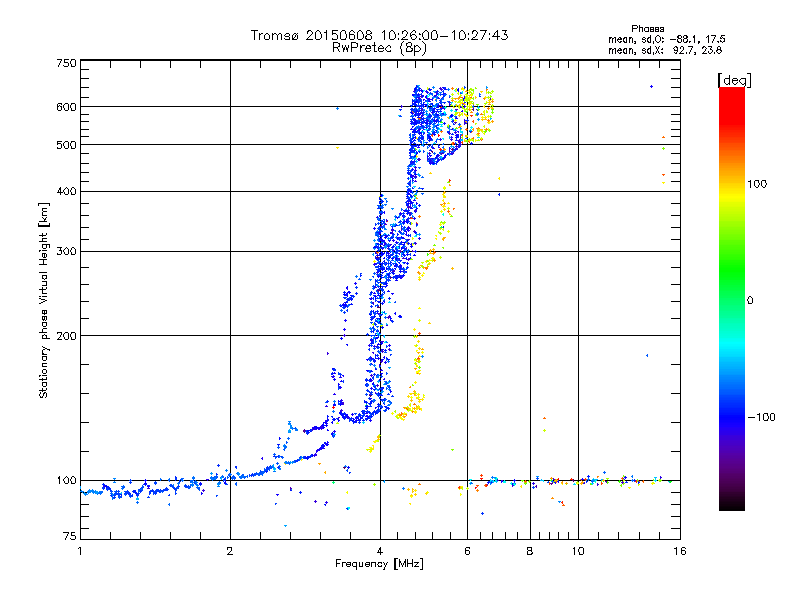Click the x-axis tick label '10'
The height and width of the screenshot is (600, 800).
578,551
